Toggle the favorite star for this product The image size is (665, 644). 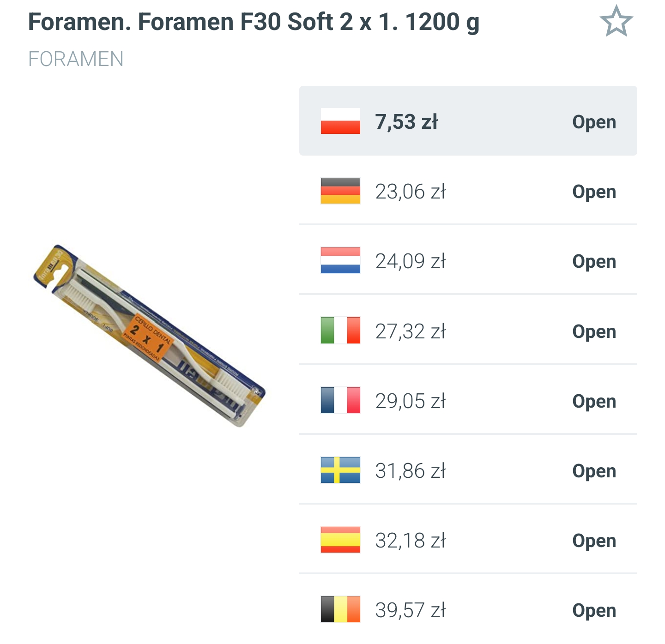(618, 21)
